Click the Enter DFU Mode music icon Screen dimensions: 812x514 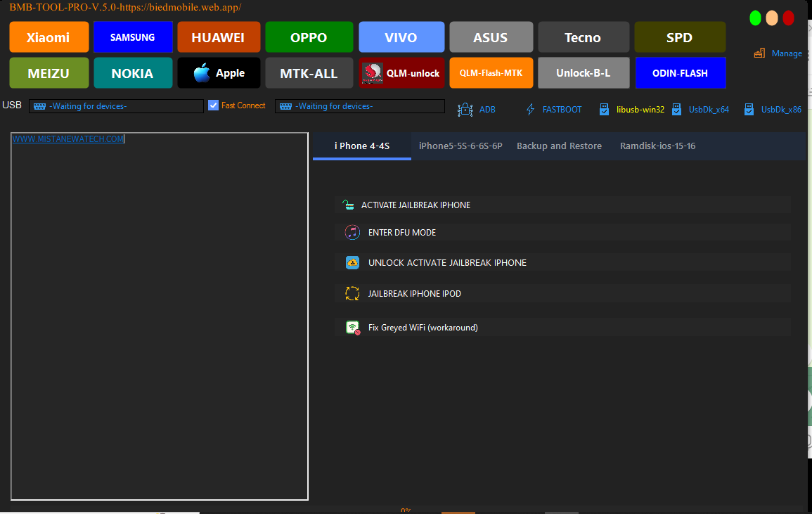pos(353,232)
